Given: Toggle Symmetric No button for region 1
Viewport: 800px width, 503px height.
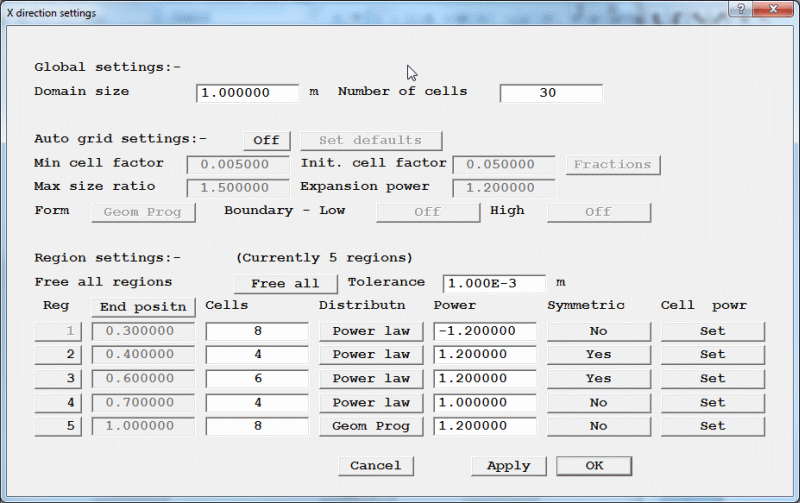Looking at the screenshot, I should 598,330.
